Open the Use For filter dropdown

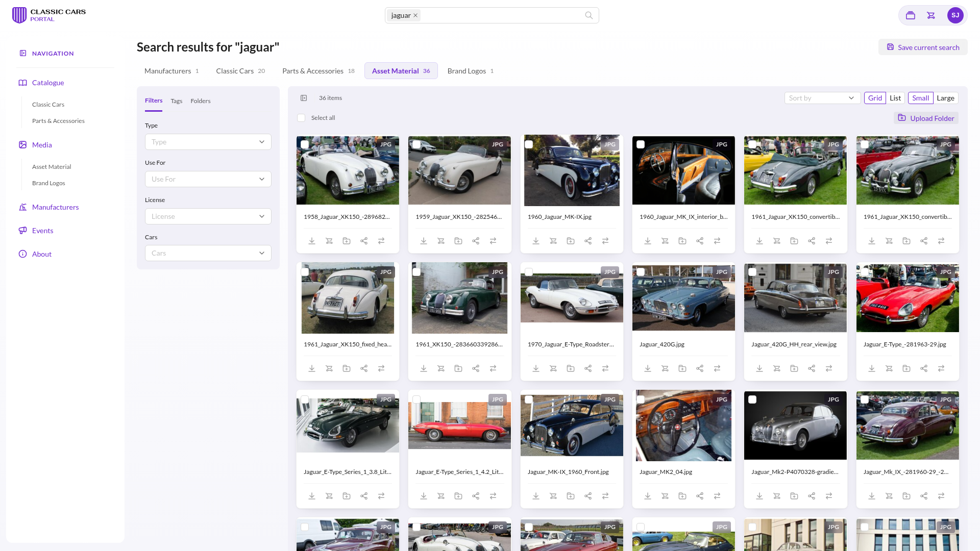[208, 179]
